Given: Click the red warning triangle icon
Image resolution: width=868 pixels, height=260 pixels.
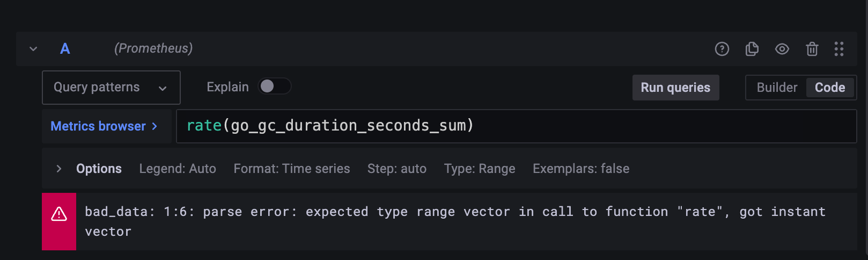Looking at the screenshot, I should [x=59, y=214].
